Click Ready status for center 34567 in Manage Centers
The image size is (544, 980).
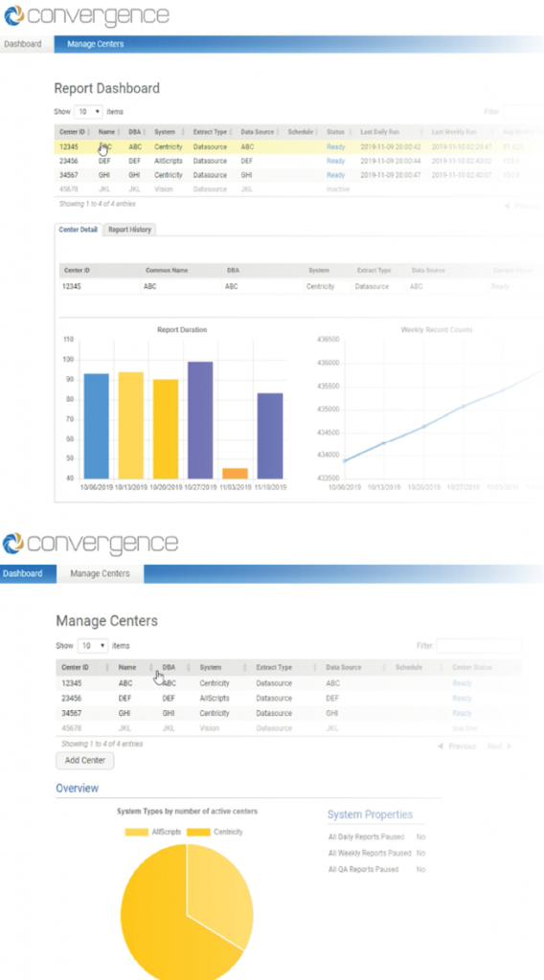coord(462,713)
